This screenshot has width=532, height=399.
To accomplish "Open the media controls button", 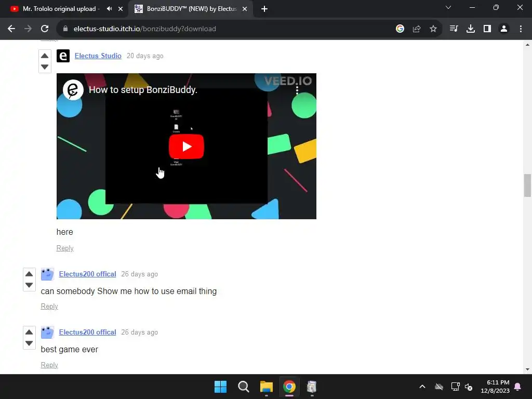I will 454,29.
